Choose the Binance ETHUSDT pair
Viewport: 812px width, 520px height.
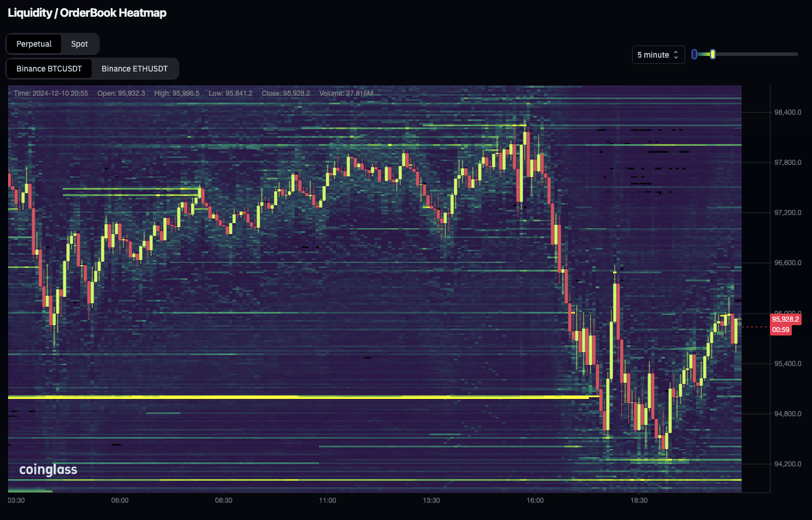[134, 69]
